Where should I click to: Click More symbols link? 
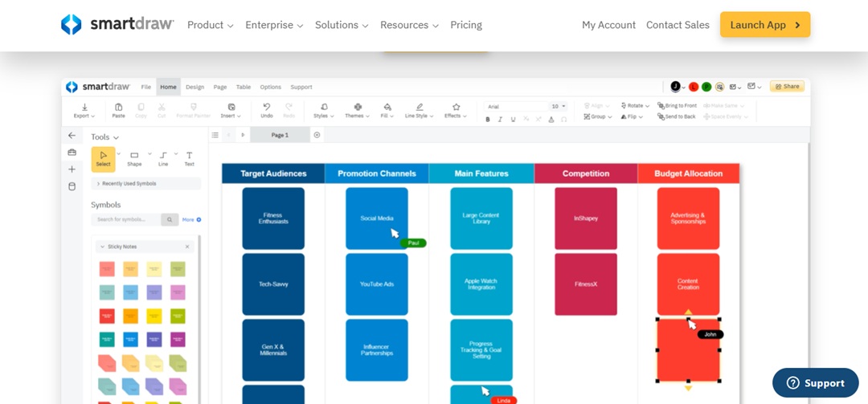coord(191,220)
